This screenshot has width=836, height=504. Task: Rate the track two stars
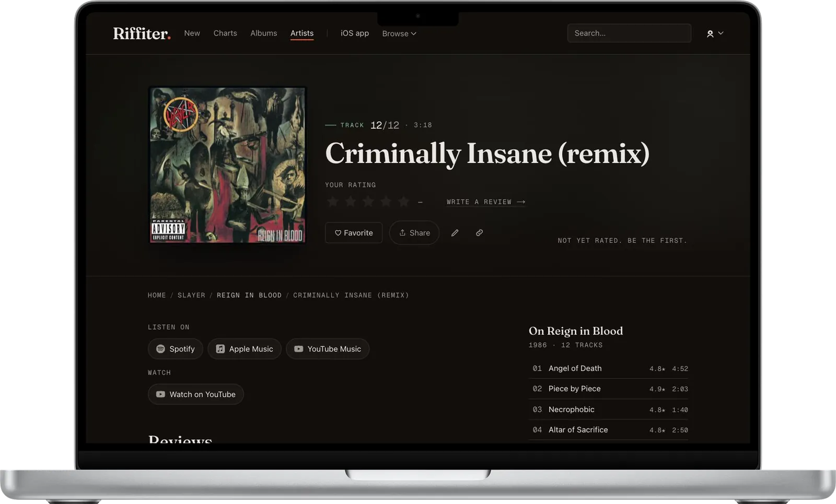[x=351, y=202]
